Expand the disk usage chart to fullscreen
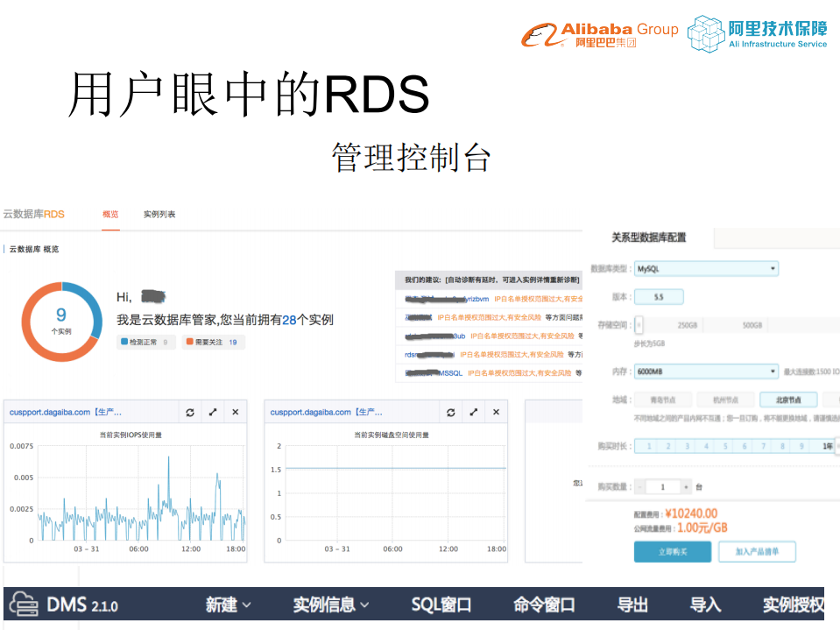The width and height of the screenshot is (840, 630). (473, 412)
